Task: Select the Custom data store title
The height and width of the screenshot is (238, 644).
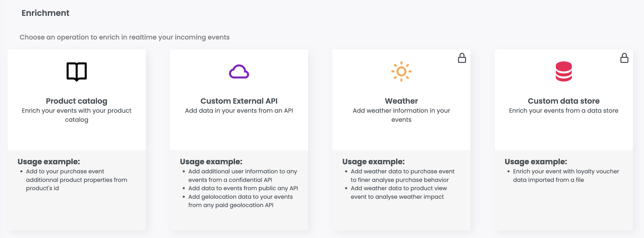Action: 564,101
